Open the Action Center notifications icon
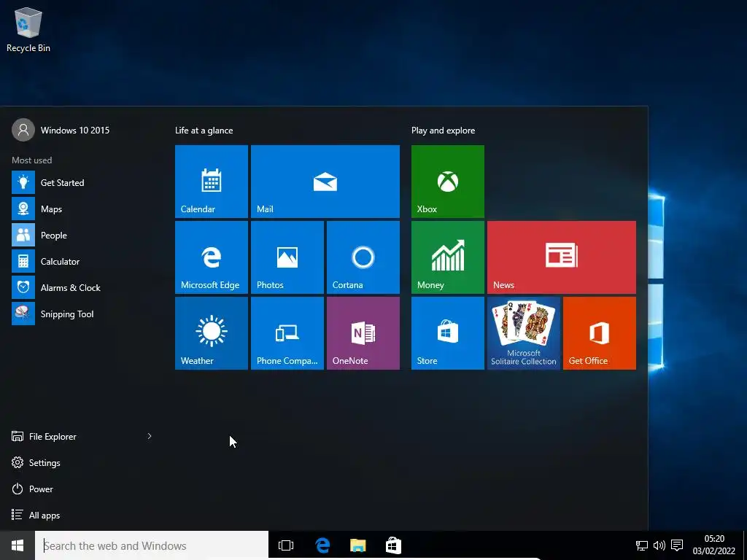Image resolution: width=747 pixels, height=560 pixels. point(677,545)
